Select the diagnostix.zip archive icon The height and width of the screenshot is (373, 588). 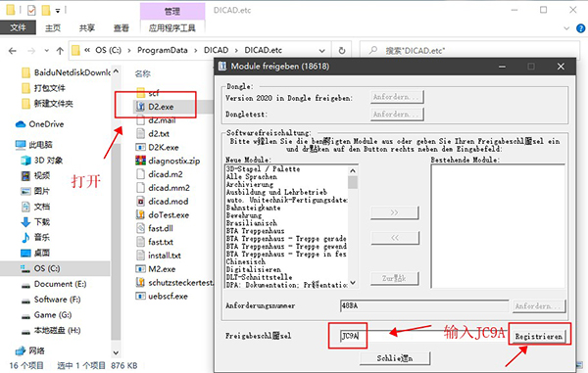pos(140,161)
